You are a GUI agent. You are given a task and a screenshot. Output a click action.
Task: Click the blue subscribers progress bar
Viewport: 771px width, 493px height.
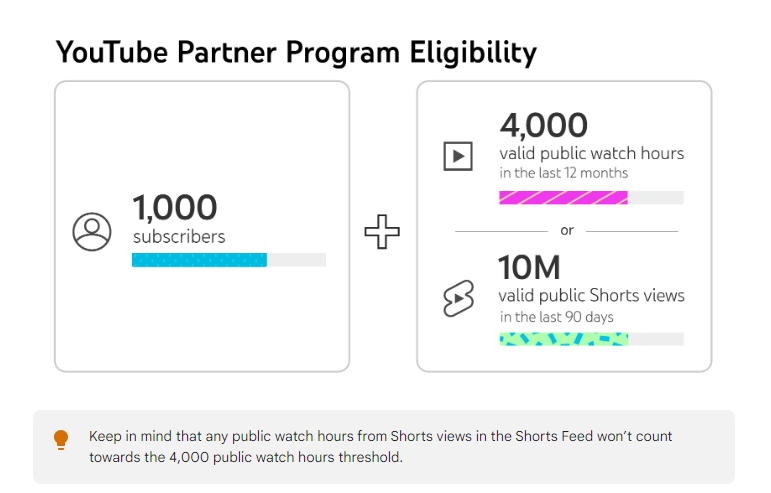coord(199,260)
